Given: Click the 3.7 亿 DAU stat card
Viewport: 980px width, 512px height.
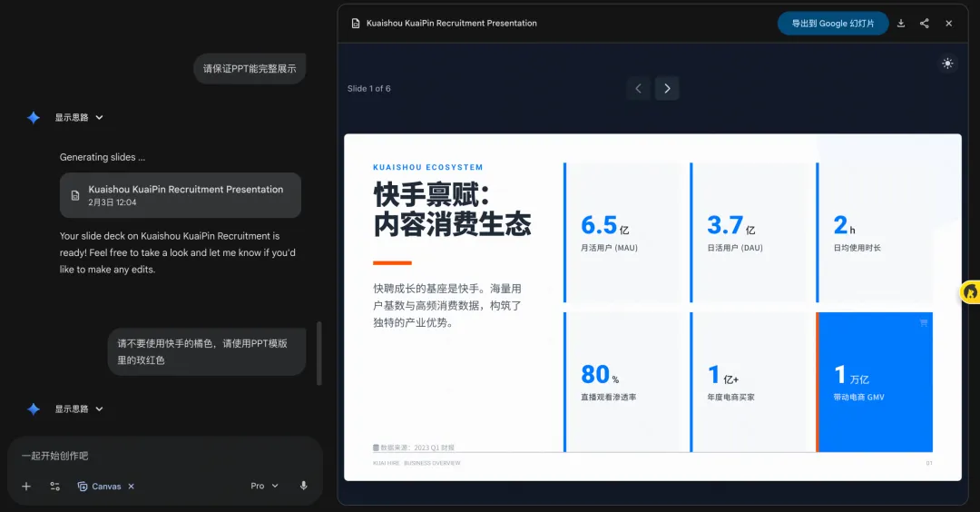Looking at the screenshot, I should [750, 232].
